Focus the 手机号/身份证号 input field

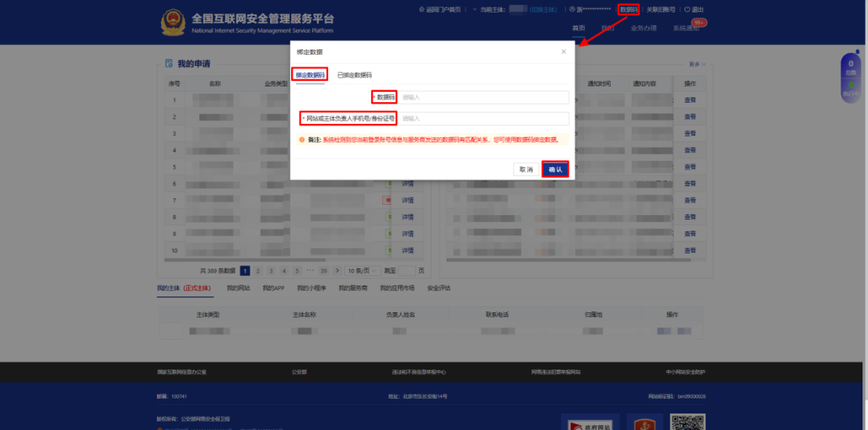(x=483, y=118)
